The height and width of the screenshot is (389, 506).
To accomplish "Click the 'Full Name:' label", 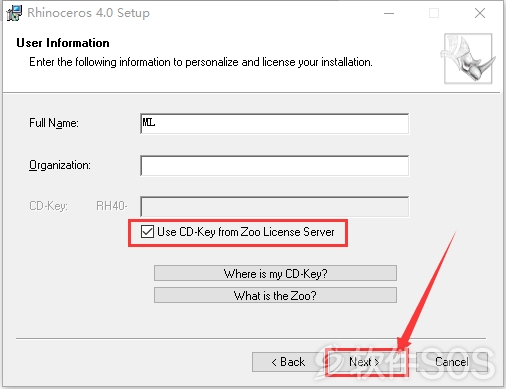I will [x=54, y=123].
